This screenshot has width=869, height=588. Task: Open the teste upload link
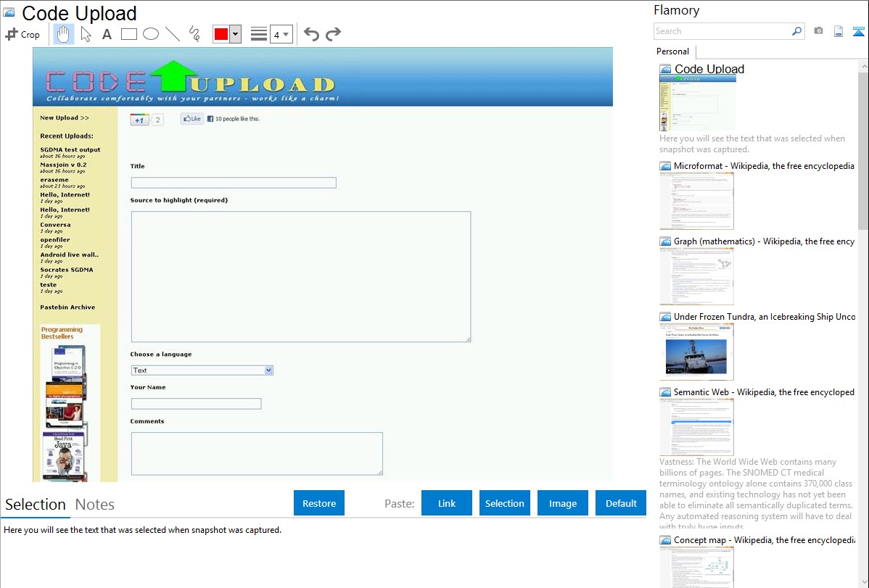pos(48,284)
